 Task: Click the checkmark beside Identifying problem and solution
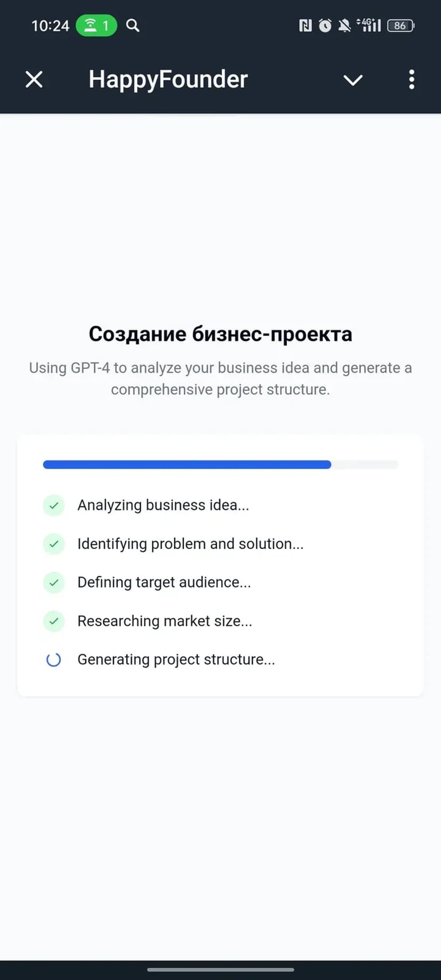click(x=54, y=544)
